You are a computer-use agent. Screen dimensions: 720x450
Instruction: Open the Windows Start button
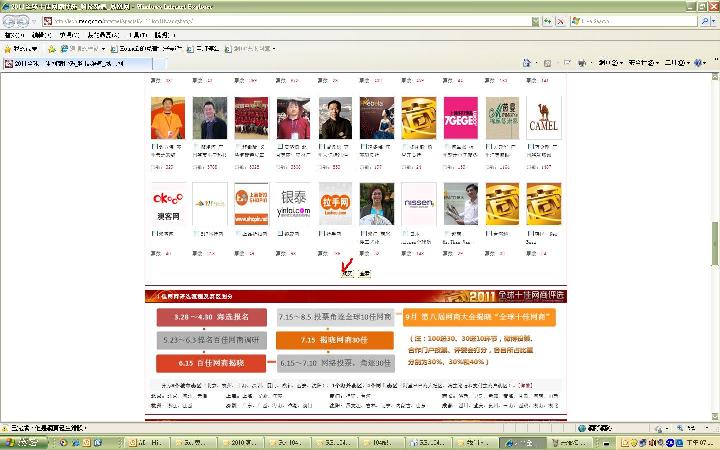[x=24, y=443]
